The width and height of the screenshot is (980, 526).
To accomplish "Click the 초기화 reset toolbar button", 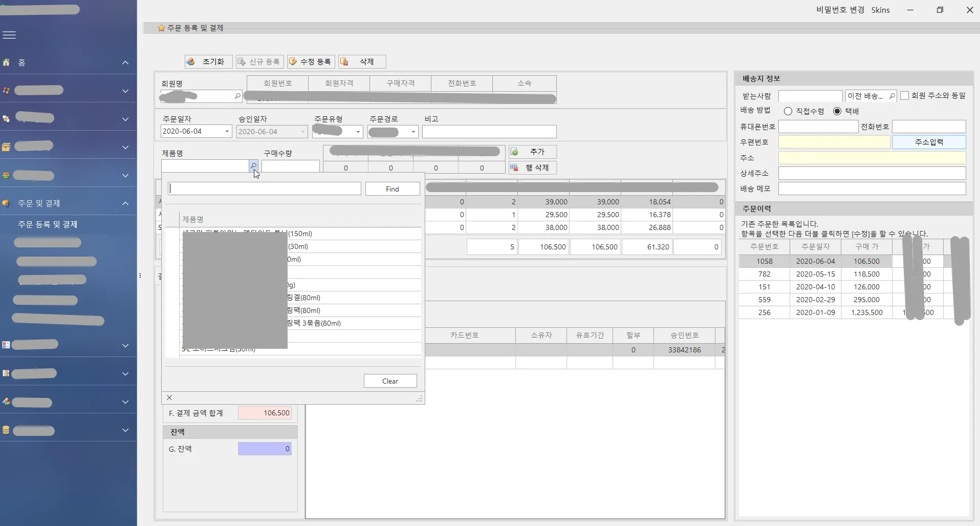I will 208,61.
